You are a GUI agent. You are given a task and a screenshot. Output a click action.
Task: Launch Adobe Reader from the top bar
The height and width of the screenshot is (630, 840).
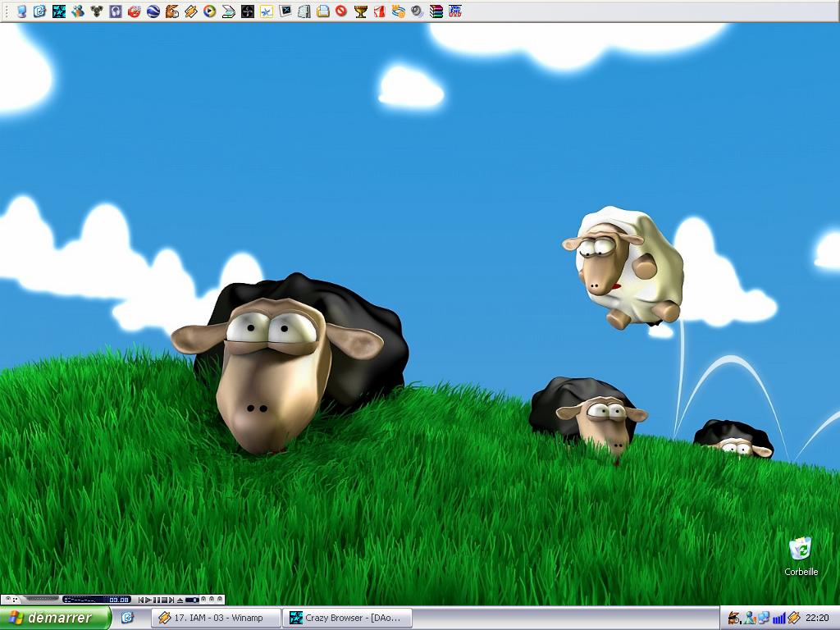tap(379, 11)
